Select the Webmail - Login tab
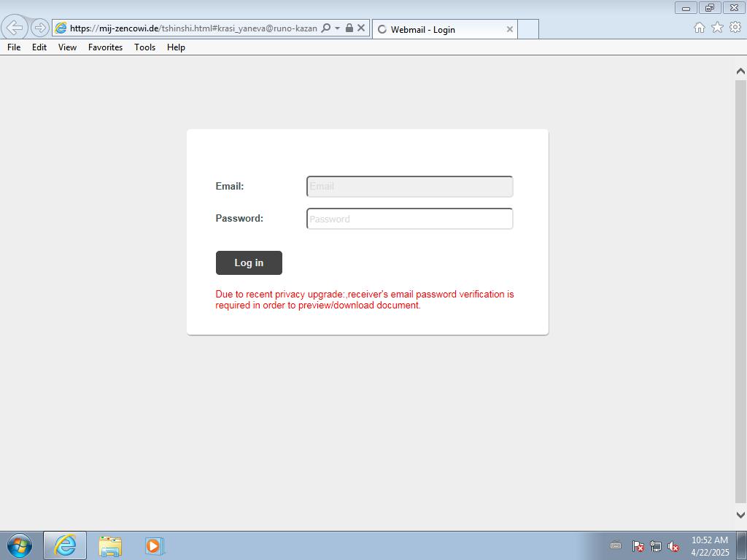This screenshot has height=560, width=747. coord(444,29)
